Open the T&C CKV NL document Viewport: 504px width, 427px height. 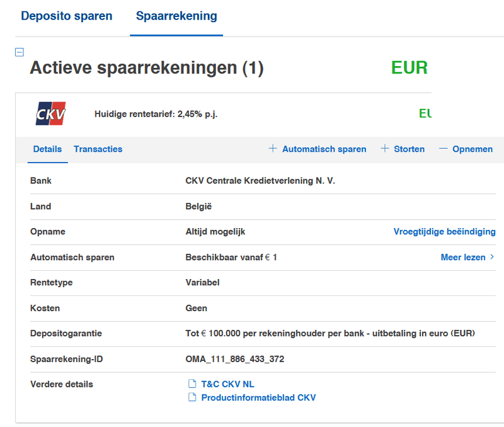point(227,384)
